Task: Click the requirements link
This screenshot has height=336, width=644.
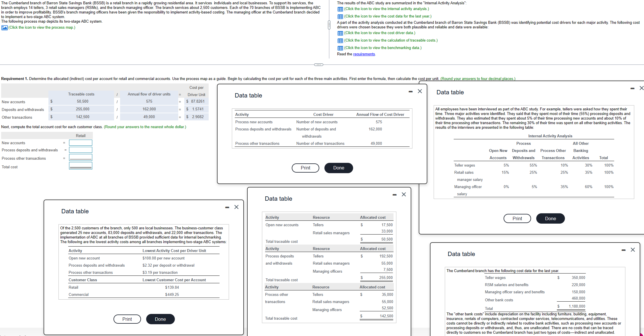Action: (364, 54)
